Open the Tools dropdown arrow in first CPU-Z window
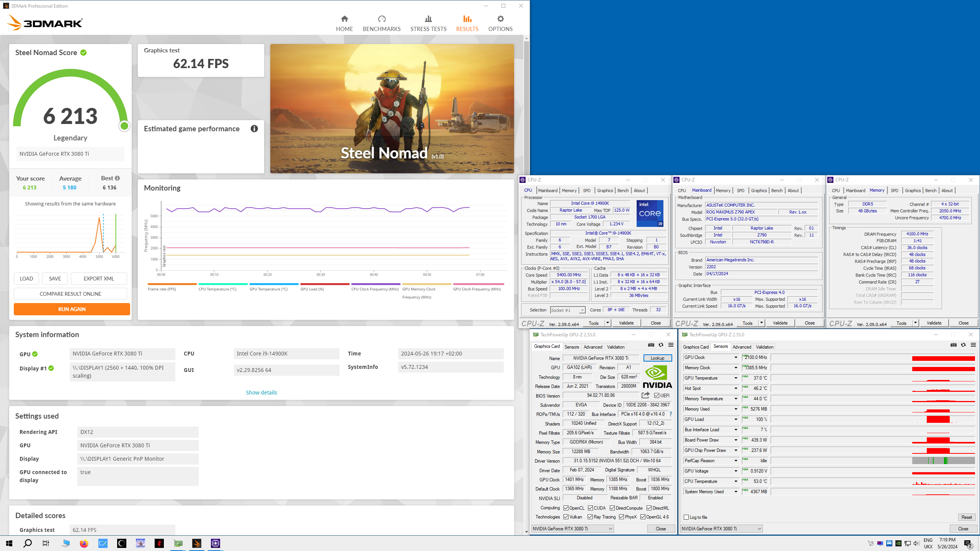The image size is (980, 551). click(607, 323)
